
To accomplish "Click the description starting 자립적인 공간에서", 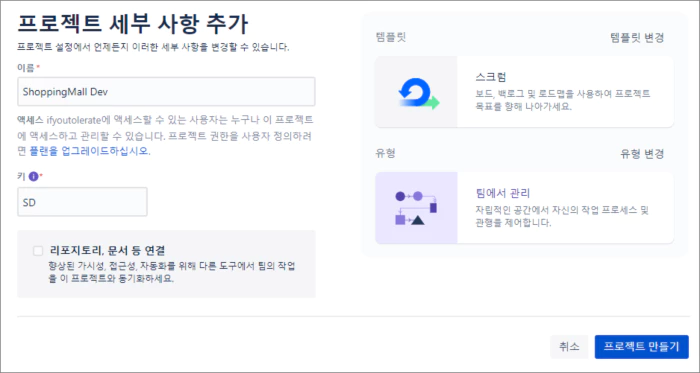I will (x=561, y=216).
